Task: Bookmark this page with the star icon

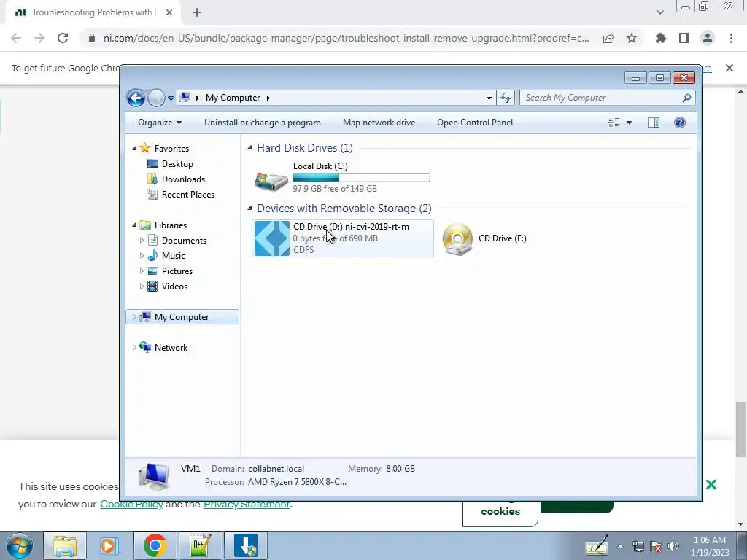Action: [632, 38]
